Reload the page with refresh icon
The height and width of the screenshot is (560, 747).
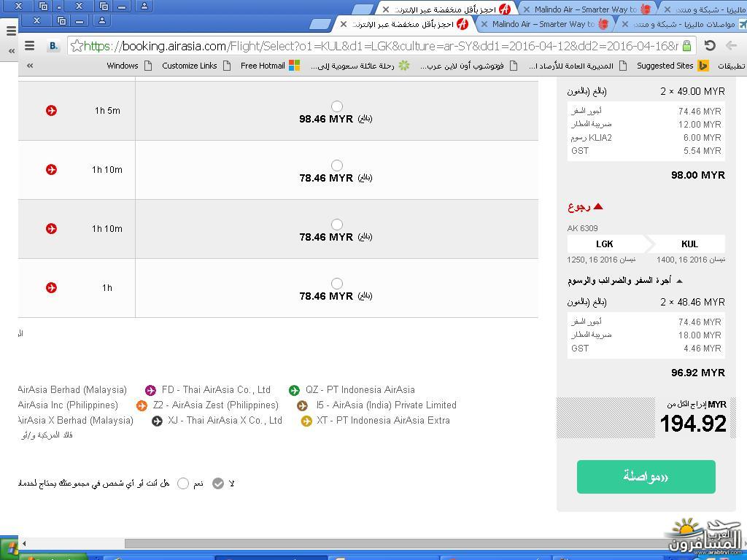tap(710, 46)
